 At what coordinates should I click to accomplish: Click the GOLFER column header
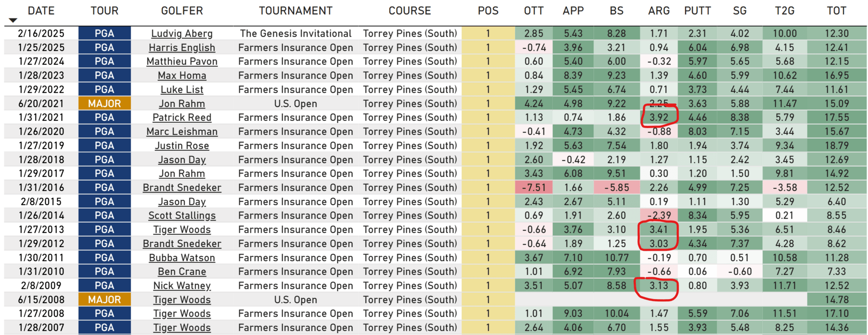[182, 11]
